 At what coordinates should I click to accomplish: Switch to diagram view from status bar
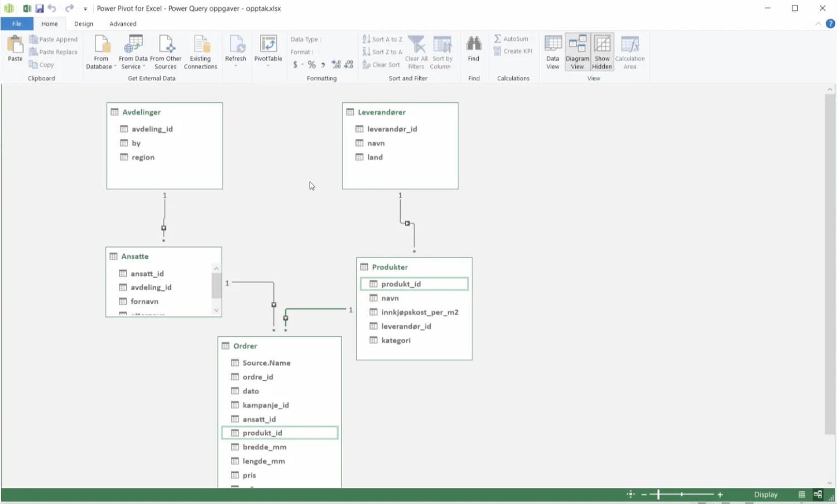818,495
